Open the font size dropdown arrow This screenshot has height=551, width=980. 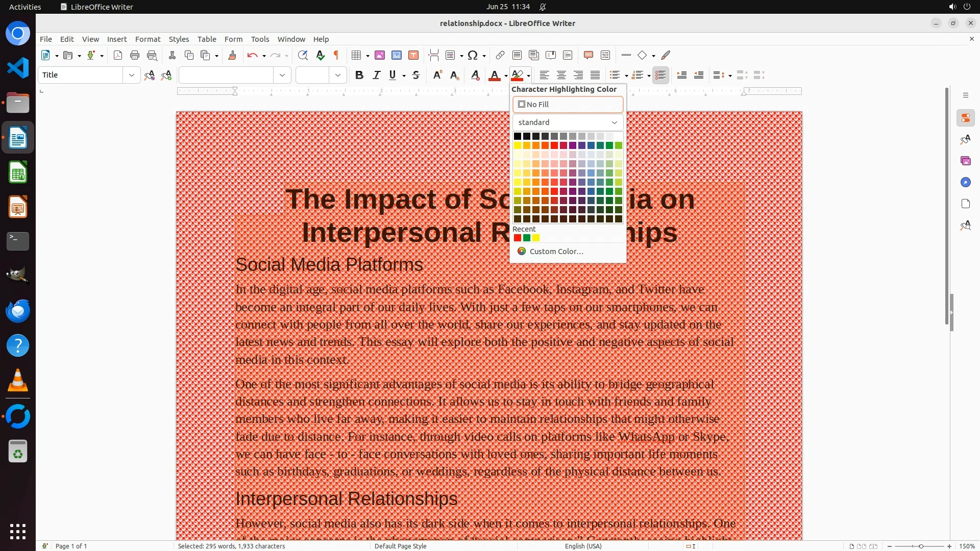[x=338, y=76]
